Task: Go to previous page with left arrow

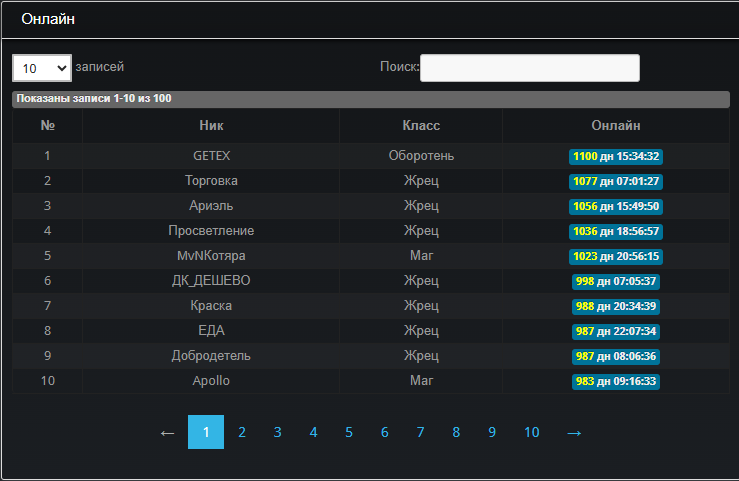Action: pos(167,432)
